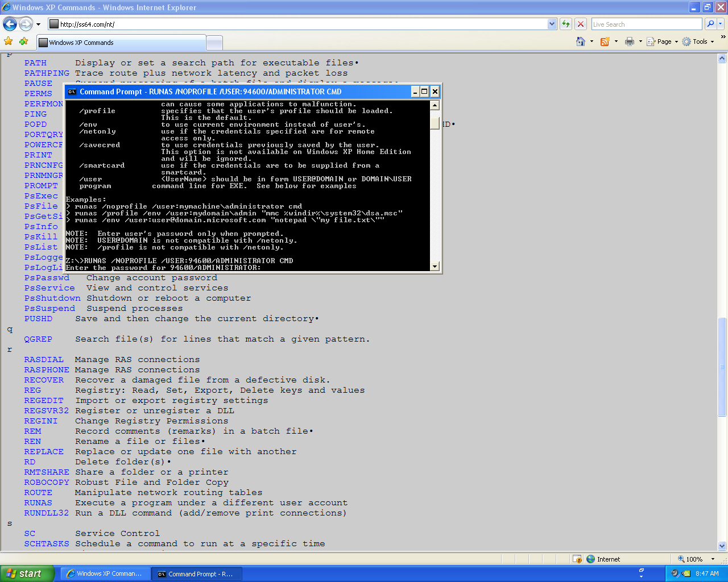Open the ROUTE command link
Viewport: 728px width, 582px height.
tap(38, 492)
